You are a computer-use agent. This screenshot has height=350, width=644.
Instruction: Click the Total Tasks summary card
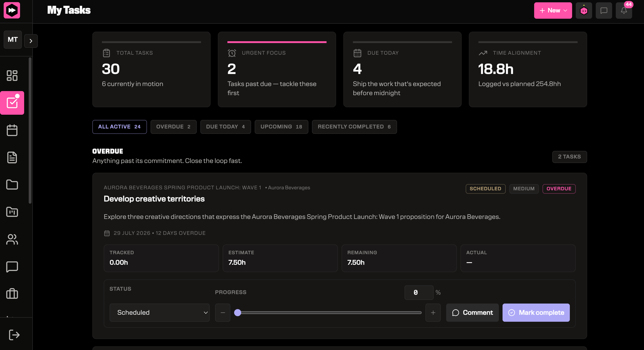pyautogui.click(x=151, y=69)
